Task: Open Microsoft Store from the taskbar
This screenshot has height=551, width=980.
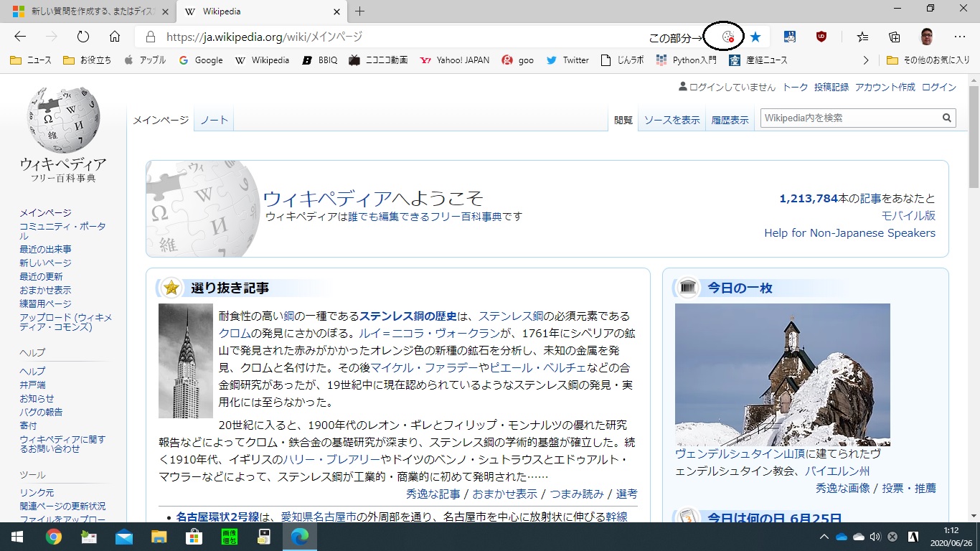Action: (x=194, y=537)
